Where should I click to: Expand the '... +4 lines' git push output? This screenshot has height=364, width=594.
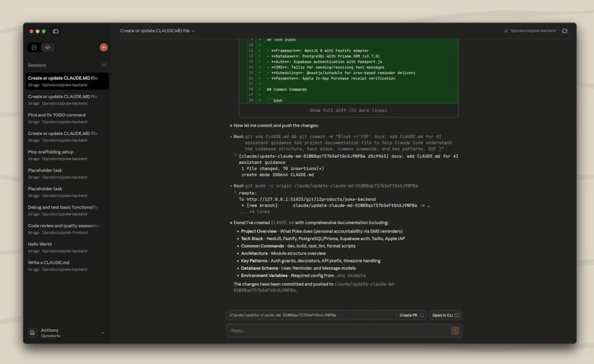click(254, 212)
